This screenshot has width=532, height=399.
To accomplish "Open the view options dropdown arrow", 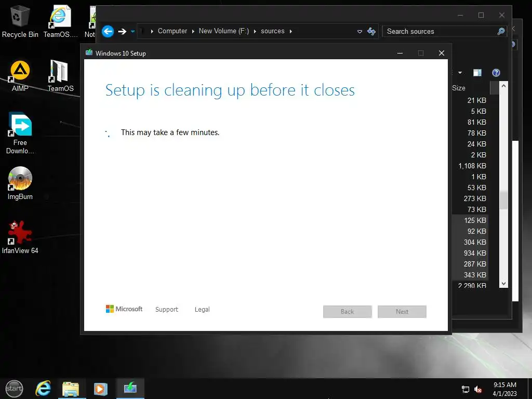I will (x=460, y=73).
